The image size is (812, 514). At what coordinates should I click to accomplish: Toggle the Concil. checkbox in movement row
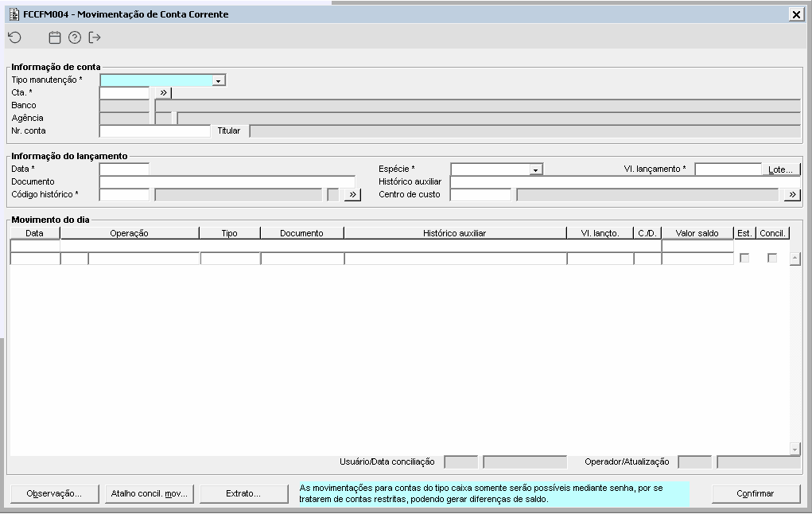[772, 258]
